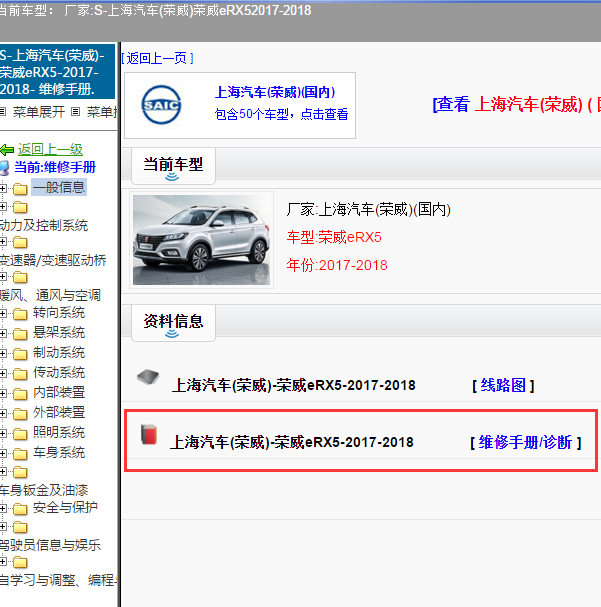The height and width of the screenshot is (607, 601).
Task: Select the 当前车型 tab
Action: [x=173, y=166]
